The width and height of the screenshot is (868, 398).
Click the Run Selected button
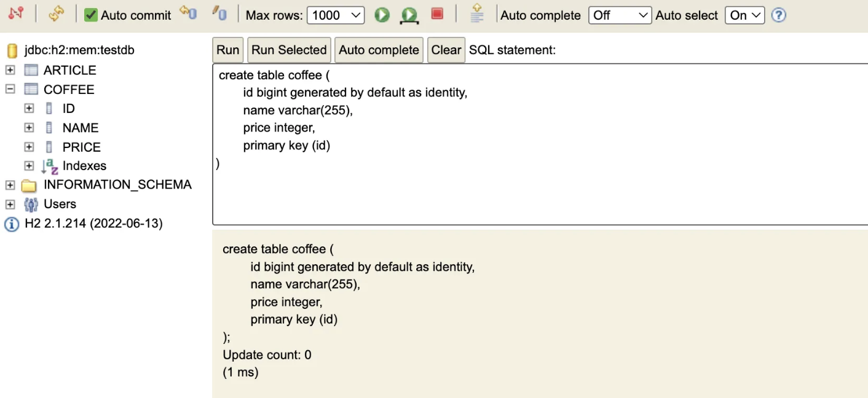(x=289, y=50)
